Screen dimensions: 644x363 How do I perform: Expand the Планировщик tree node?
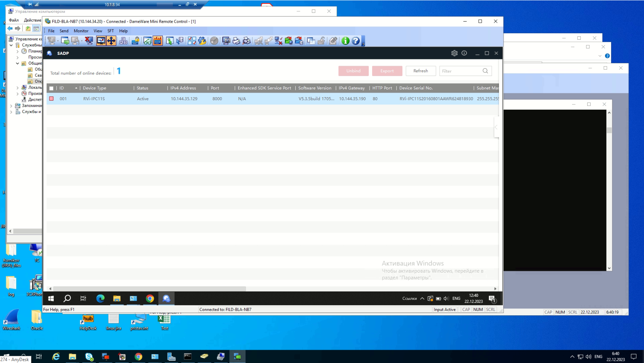pyautogui.click(x=17, y=51)
